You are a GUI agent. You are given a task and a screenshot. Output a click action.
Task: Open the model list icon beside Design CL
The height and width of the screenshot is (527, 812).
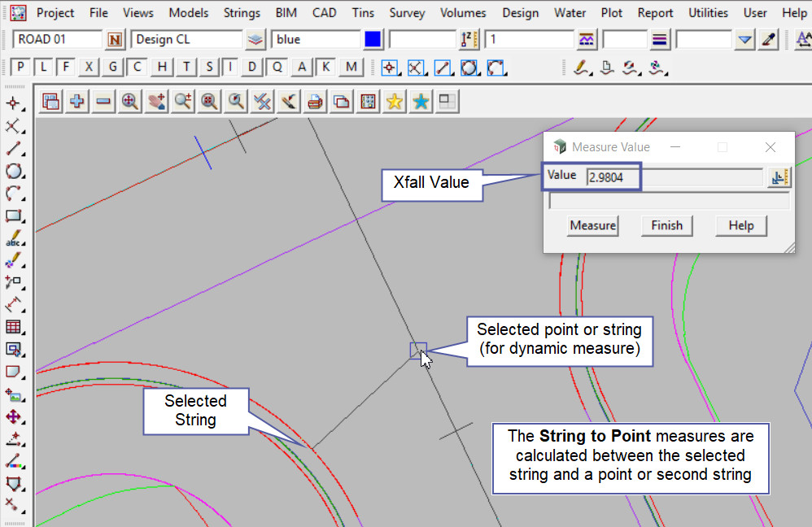tap(256, 40)
